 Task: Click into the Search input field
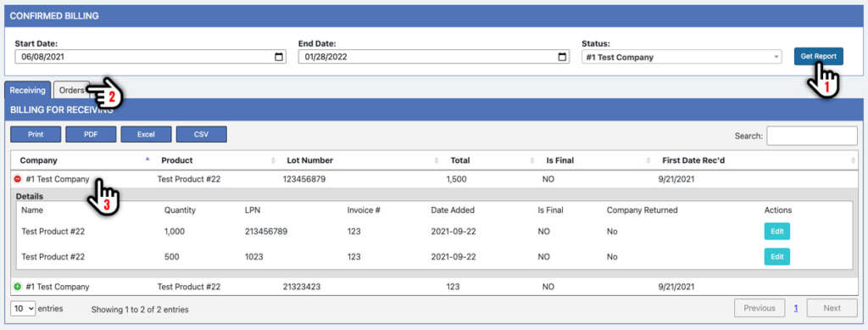(x=812, y=136)
